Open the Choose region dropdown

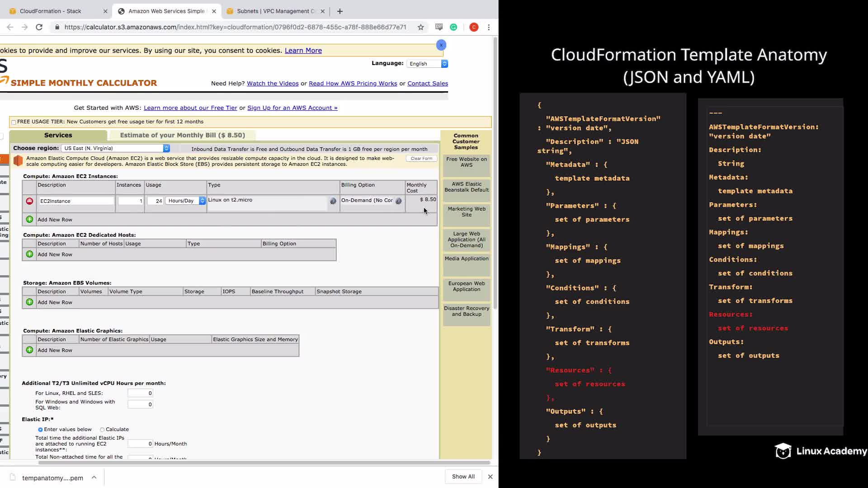(x=116, y=148)
